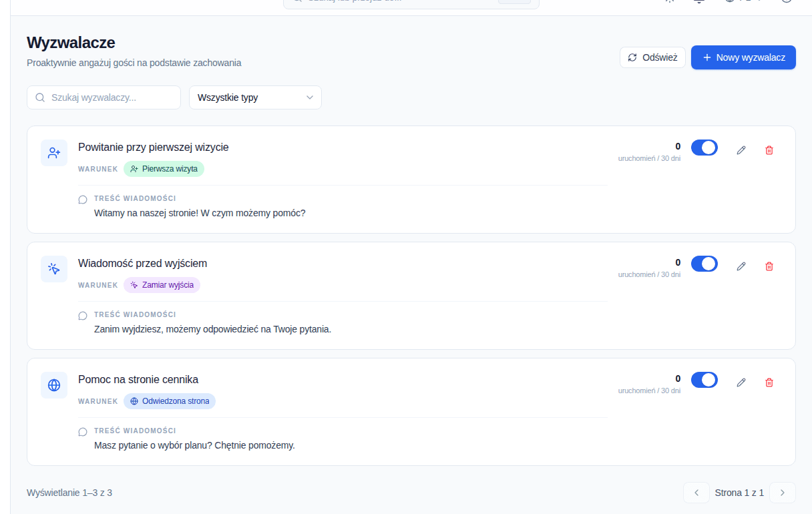
Task: Toggle the Pomoc na stronie cennika trigger off
Action: click(x=704, y=380)
